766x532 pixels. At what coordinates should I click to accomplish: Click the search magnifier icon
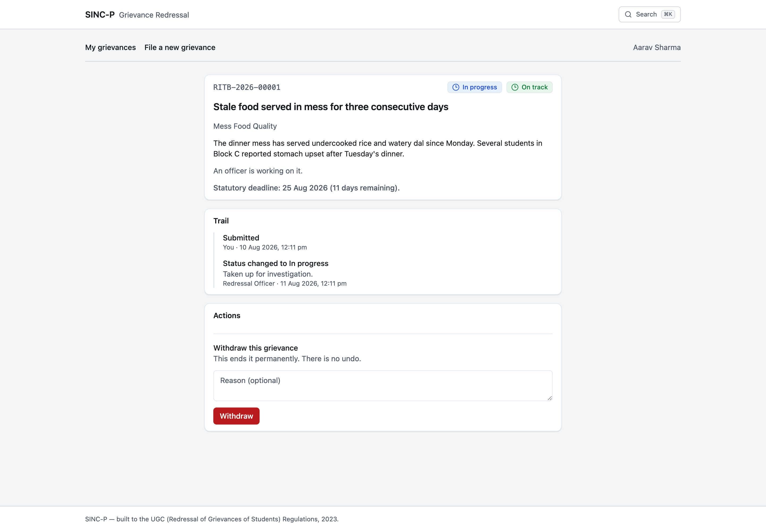(x=628, y=14)
